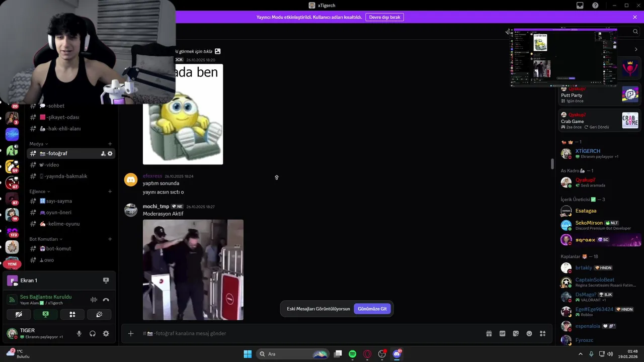Stop screen sharing with the green button
The image size is (644, 362).
(x=45, y=314)
